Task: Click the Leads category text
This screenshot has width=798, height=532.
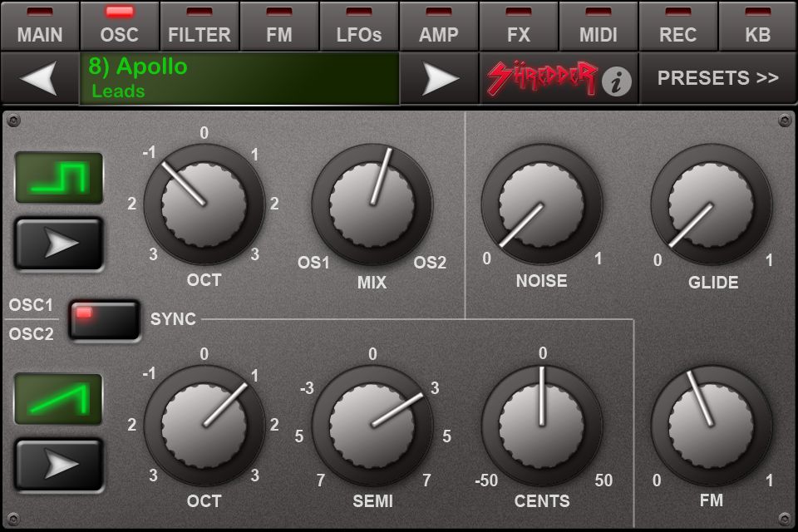Action: pyautogui.click(x=118, y=91)
